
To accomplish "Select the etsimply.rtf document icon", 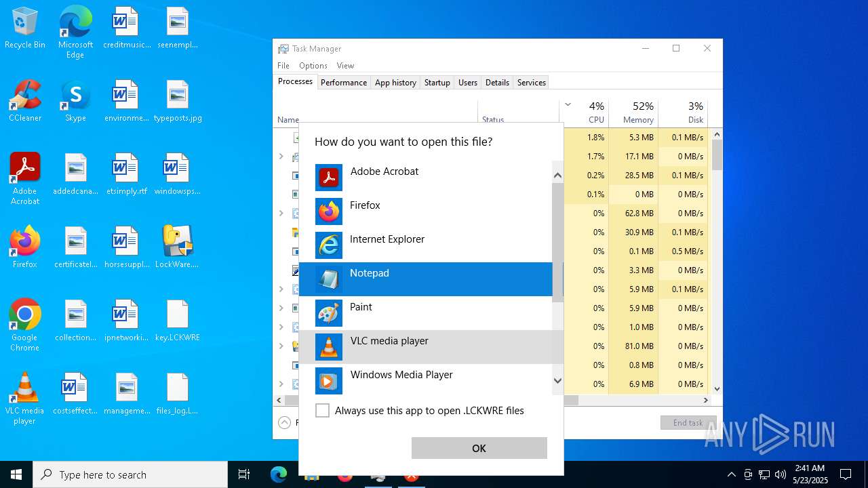I will point(126,174).
